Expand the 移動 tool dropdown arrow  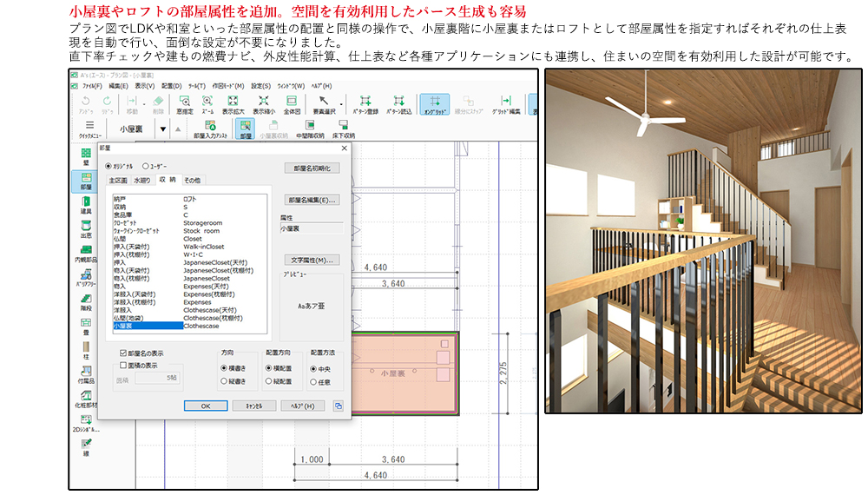pyautogui.click(x=144, y=104)
